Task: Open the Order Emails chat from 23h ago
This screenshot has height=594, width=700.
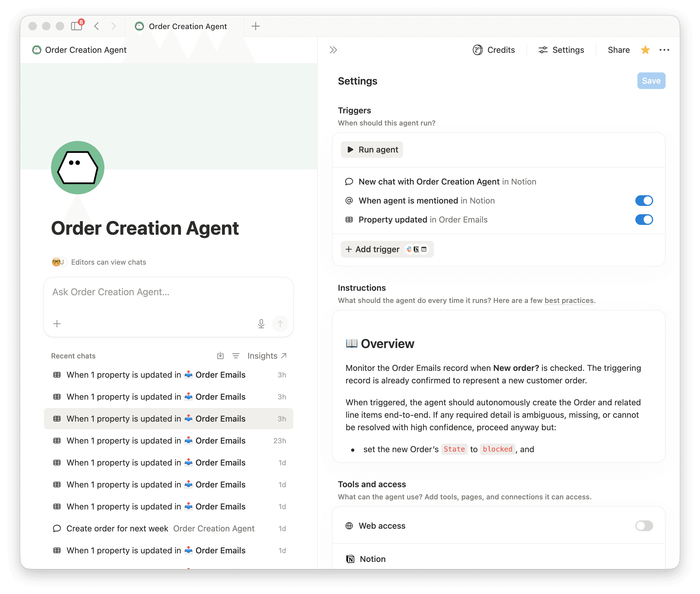Action: point(168,440)
